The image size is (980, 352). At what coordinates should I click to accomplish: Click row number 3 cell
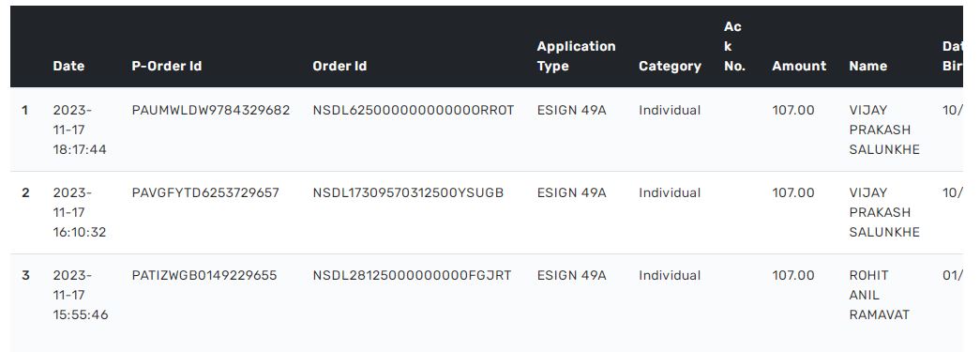pyautogui.click(x=25, y=276)
